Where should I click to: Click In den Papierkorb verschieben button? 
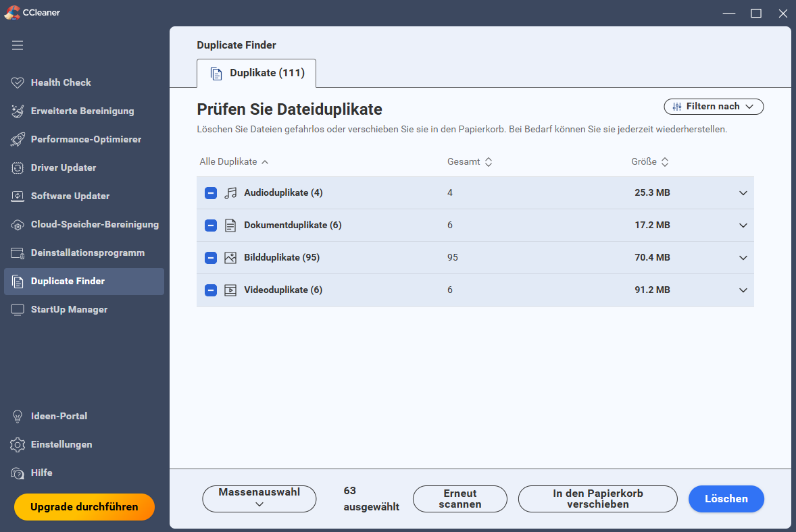pyautogui.click(x=597, y=499)
